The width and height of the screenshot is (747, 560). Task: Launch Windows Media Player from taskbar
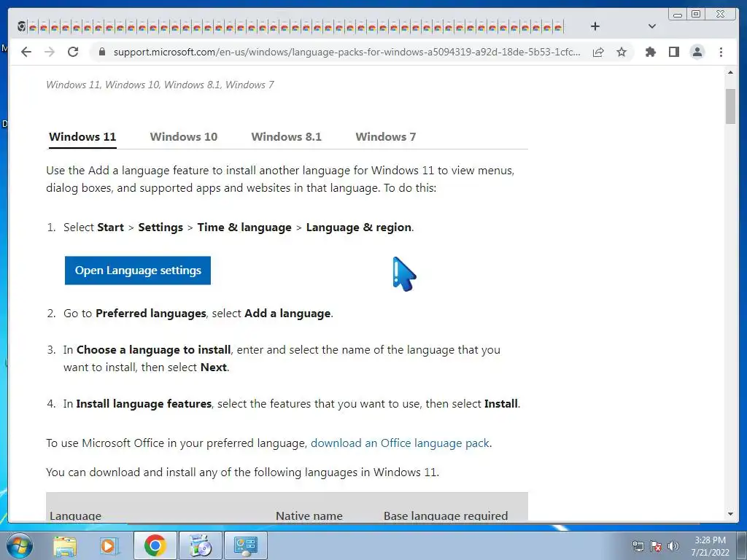[109, 545]
